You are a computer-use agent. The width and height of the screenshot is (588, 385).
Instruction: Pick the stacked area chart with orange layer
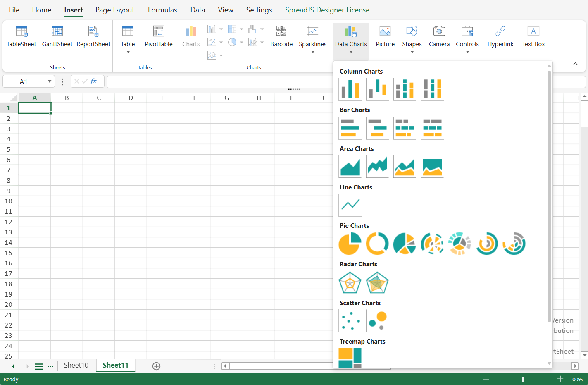pyautogui.click(x=405, y=167)
